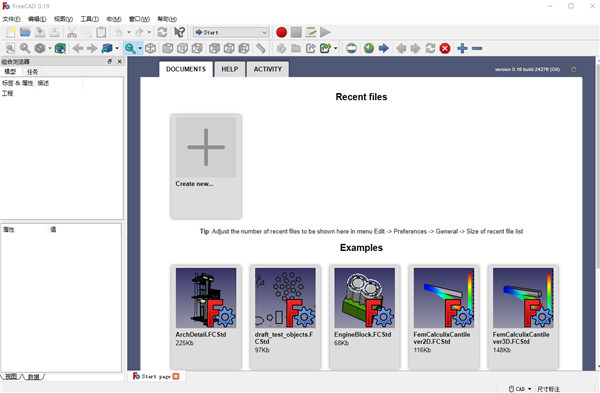600x393 pixels.
Task: Expand the Link navigation dropdown arrow
Action: point(117,48)
